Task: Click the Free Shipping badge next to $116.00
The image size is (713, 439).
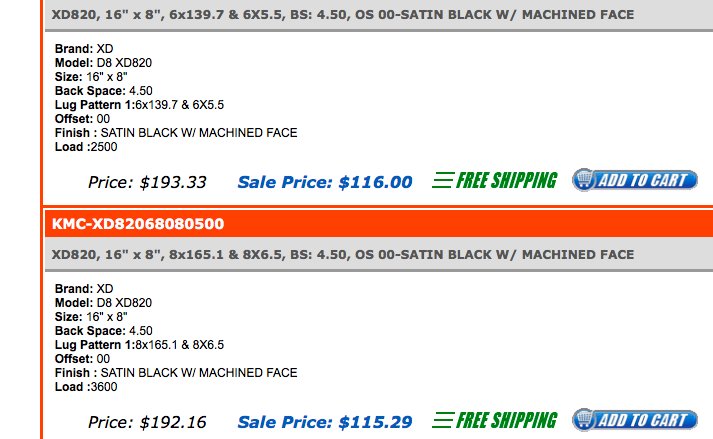Action: coord(495,180)
